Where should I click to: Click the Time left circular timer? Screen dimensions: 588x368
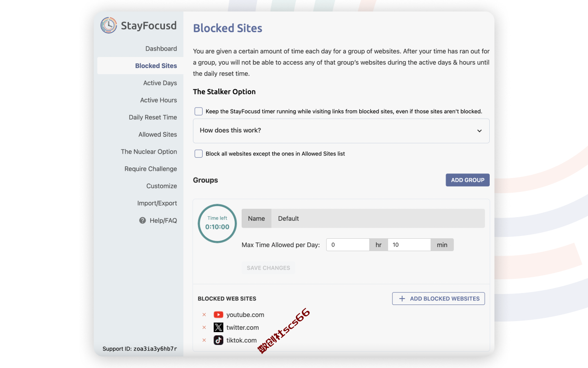pos(217,224)
